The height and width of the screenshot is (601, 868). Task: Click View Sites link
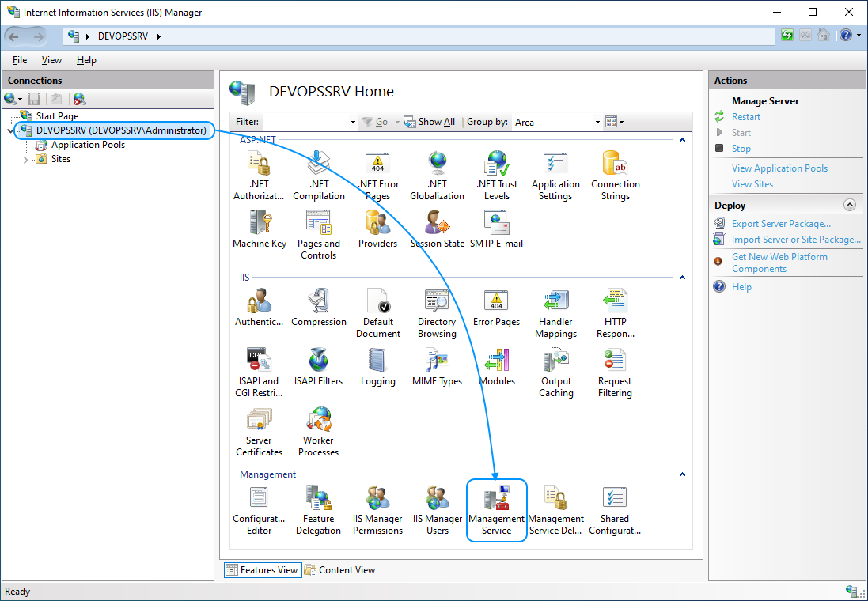[752, 183]
